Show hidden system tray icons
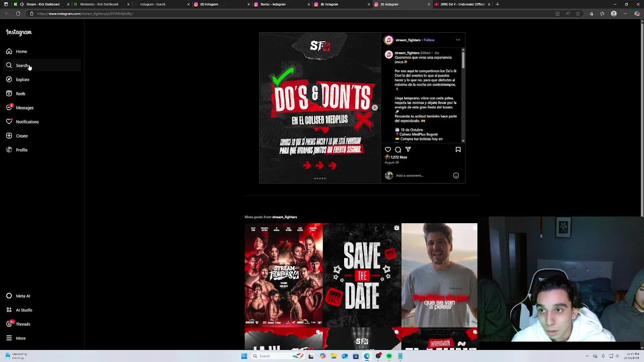 pyautogui.click(x=587, y=356)
